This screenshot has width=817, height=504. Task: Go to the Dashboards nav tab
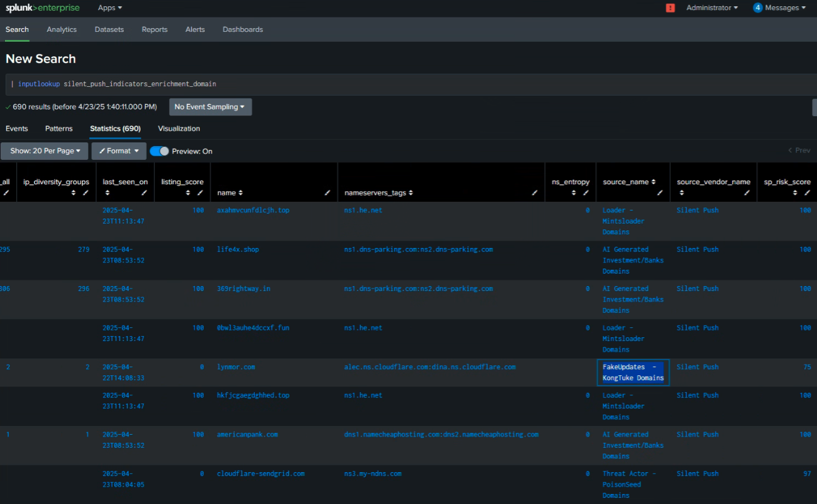click(243, 29)
